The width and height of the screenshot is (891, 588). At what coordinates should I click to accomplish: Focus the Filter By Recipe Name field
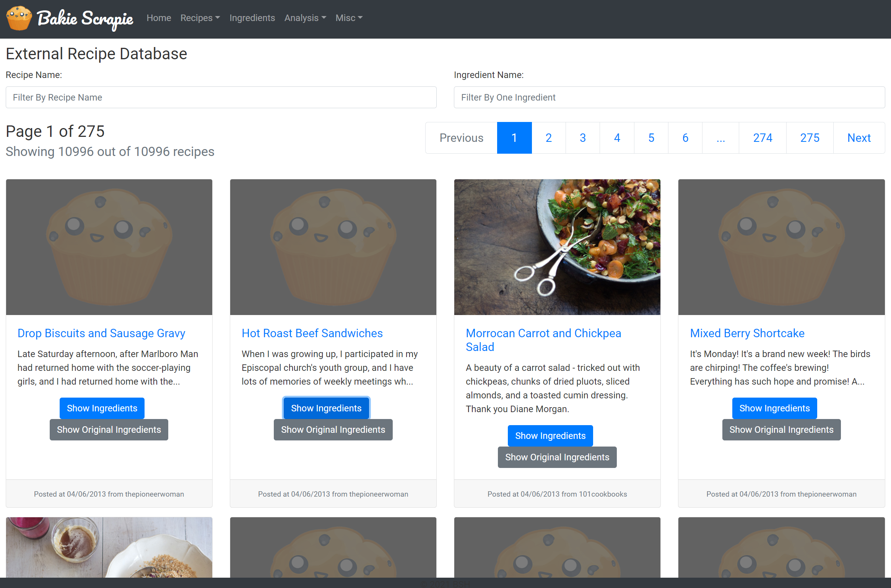pos(221,97)
